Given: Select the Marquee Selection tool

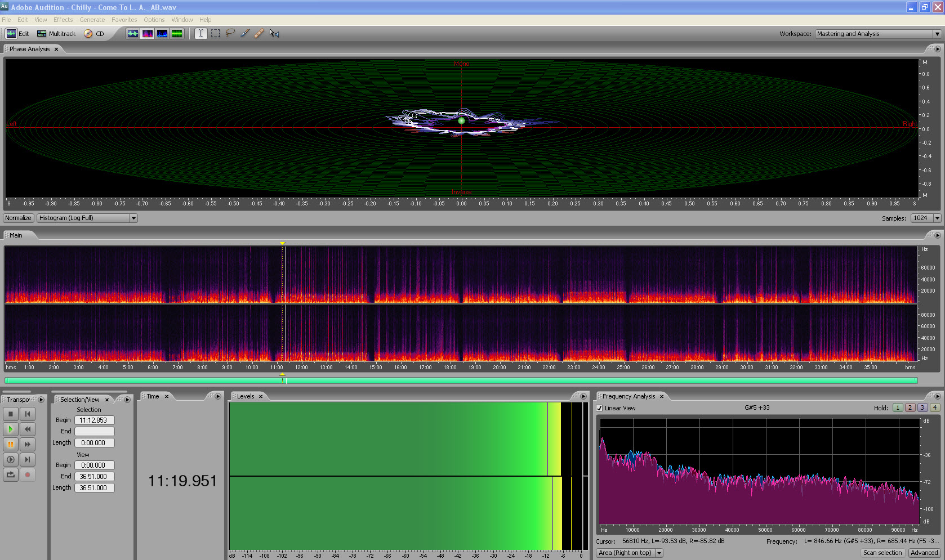Looking at the screenshot, I should (x=216, y=33).
